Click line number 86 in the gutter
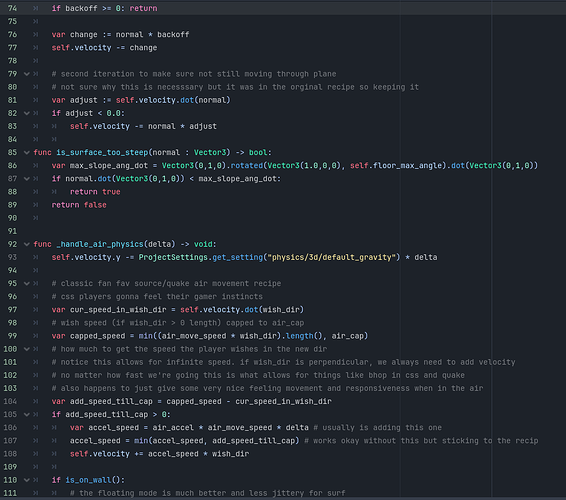566x500 pixels. click(12, 166)
